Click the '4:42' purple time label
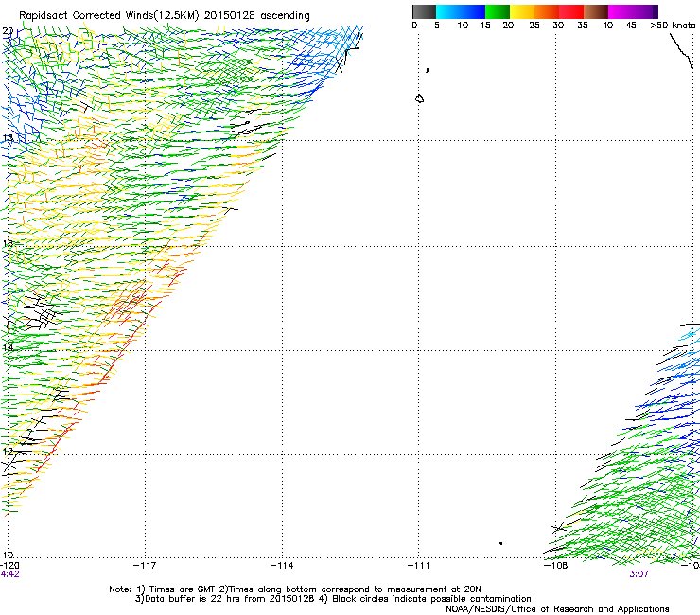 pos(9,574)
